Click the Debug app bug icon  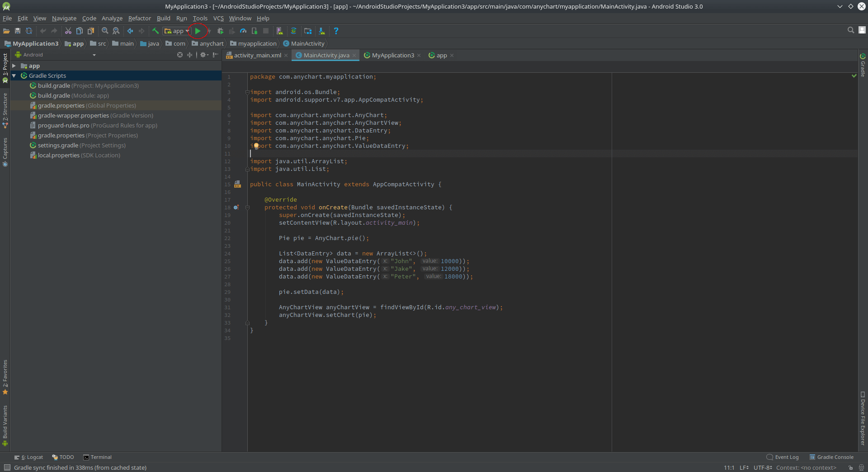[x=220, y=31]
